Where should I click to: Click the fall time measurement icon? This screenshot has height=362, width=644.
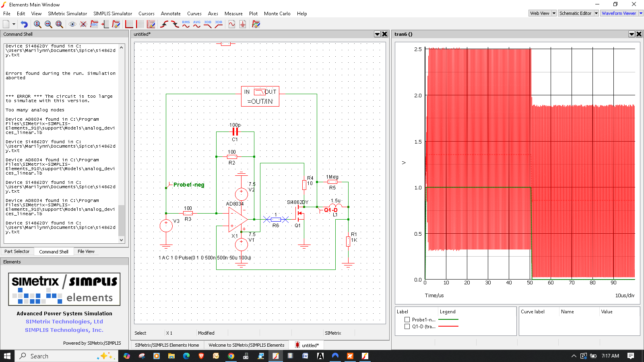[175, 24]
